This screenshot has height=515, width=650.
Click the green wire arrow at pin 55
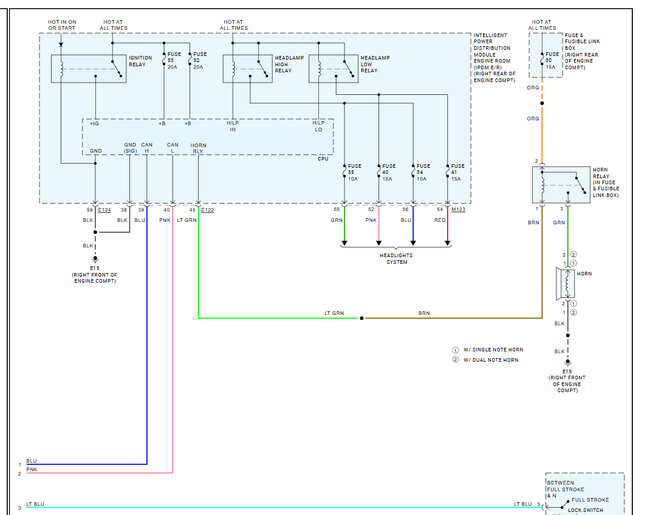coord(344,243)
